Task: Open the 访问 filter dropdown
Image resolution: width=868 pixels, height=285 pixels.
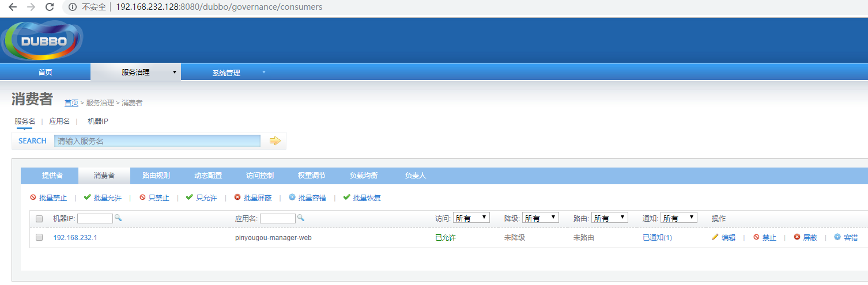Action: (x=471, y=218)
